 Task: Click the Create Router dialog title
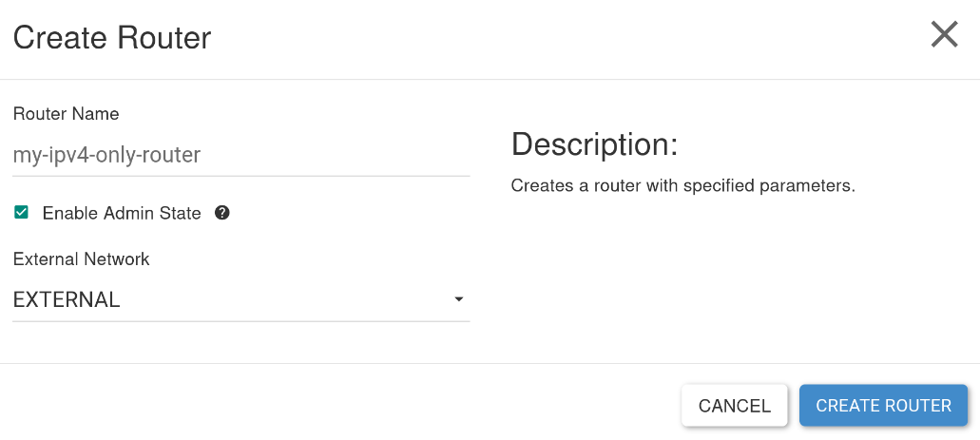pyautogui.click(x=112, y=37)
